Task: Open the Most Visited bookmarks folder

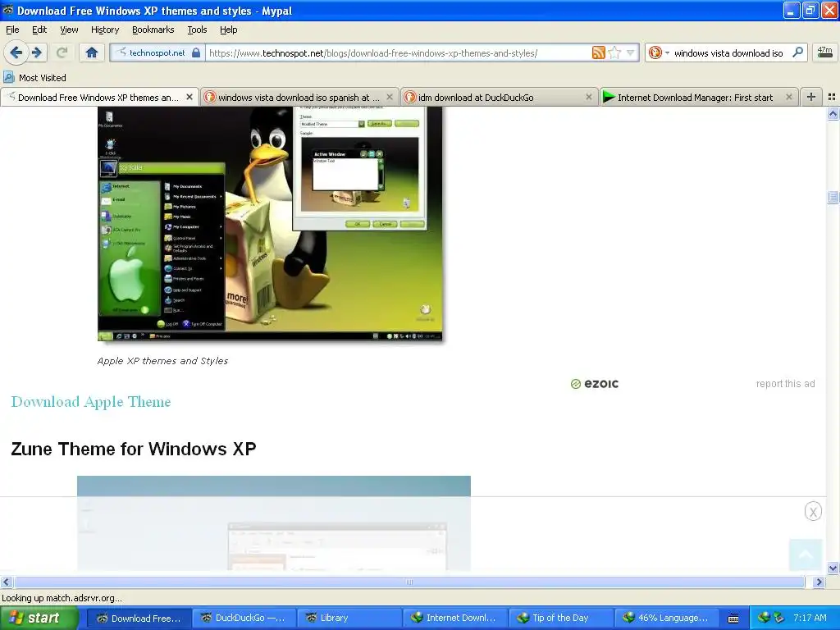Action: tap(34, 78)
